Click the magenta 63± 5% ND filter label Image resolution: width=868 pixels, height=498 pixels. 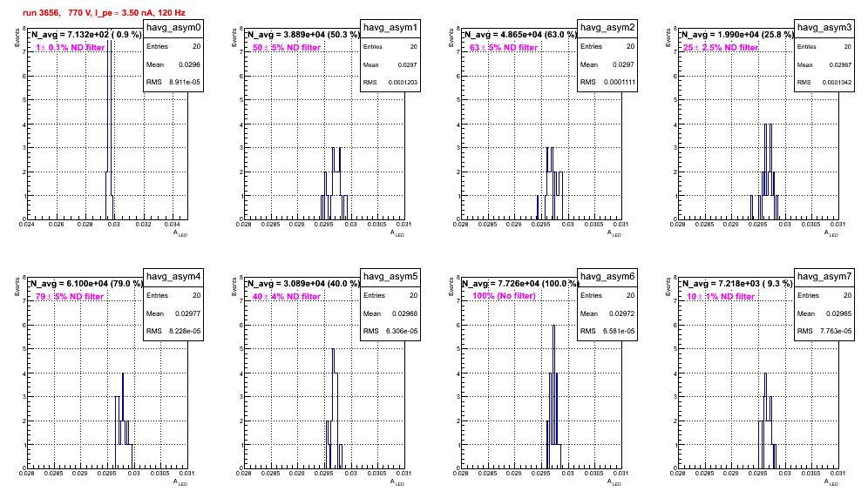click(504, 48)
